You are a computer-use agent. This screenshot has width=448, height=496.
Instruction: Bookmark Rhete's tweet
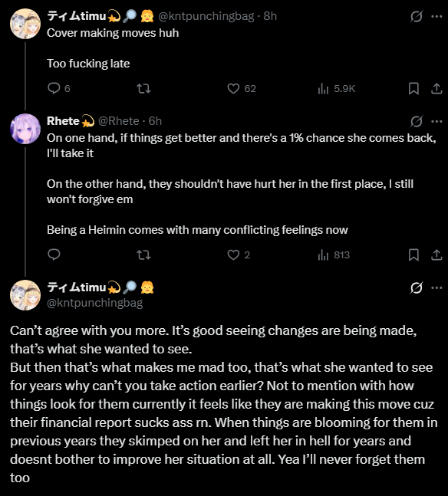[413, 255]
